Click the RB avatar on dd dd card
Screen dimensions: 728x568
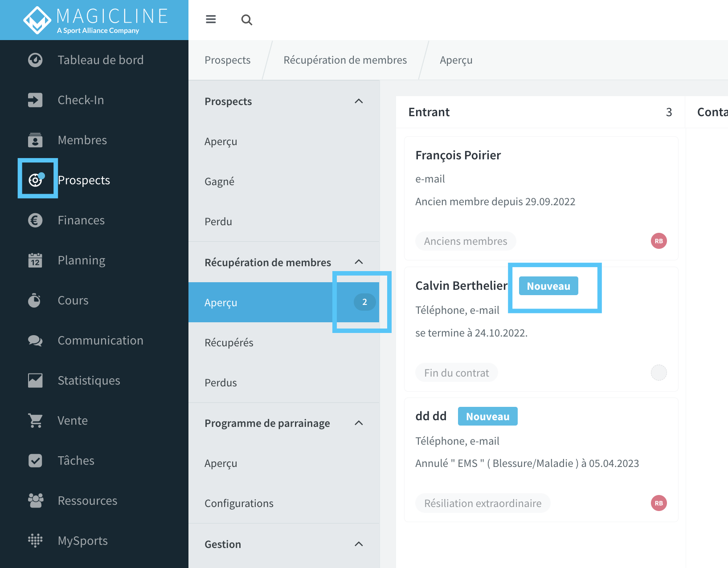[658, 503]
